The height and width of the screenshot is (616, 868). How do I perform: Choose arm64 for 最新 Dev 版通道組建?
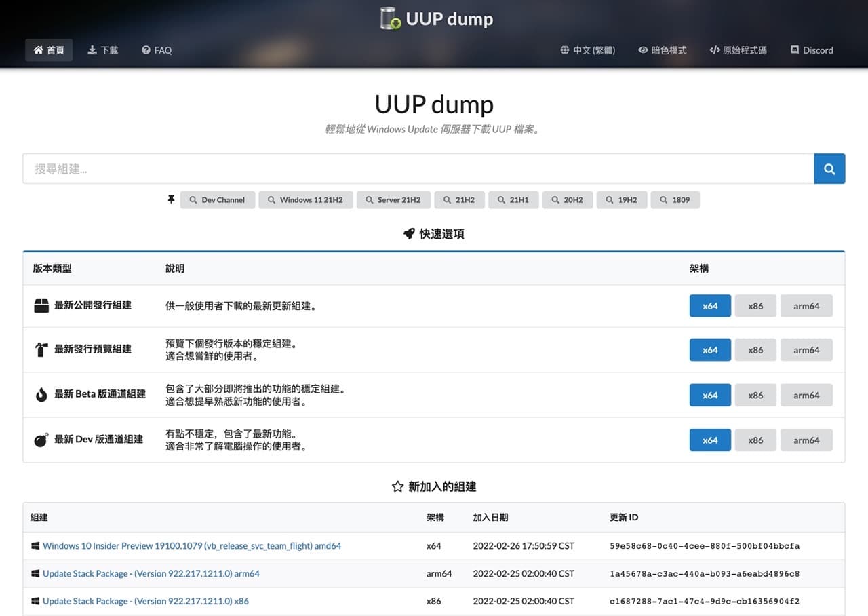pyautogui.click(x=806, y=440)
